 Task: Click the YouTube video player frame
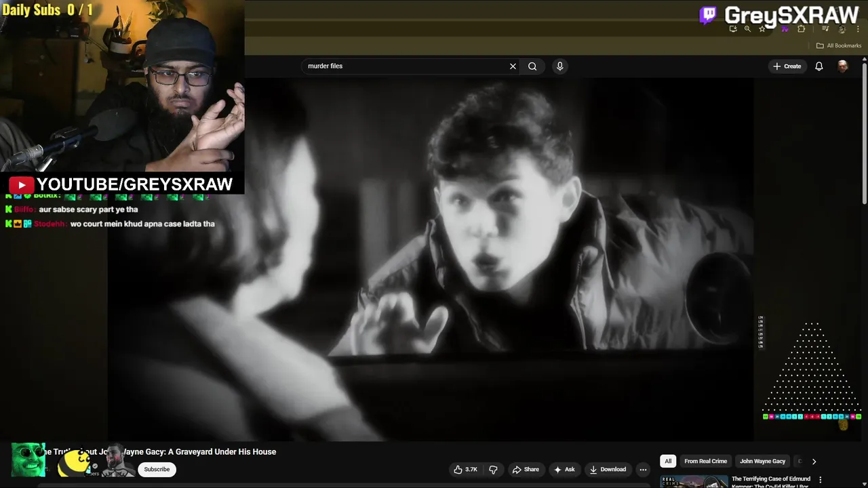point(431,260)
